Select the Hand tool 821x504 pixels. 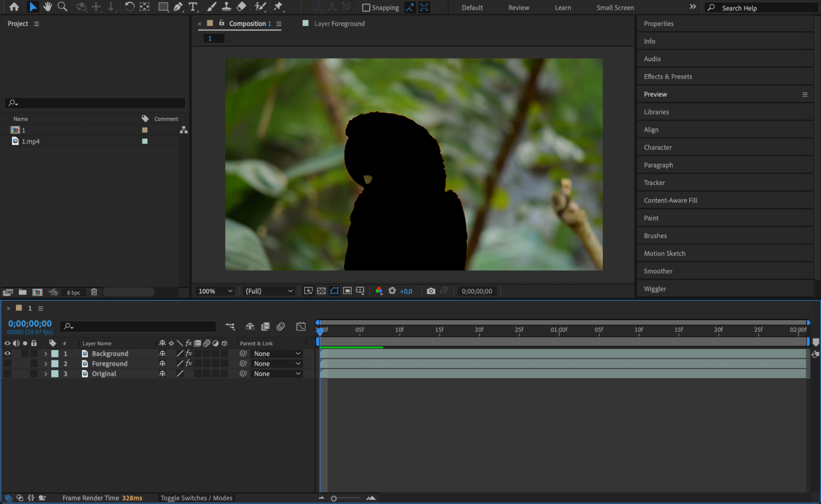[x=48, y=7]
